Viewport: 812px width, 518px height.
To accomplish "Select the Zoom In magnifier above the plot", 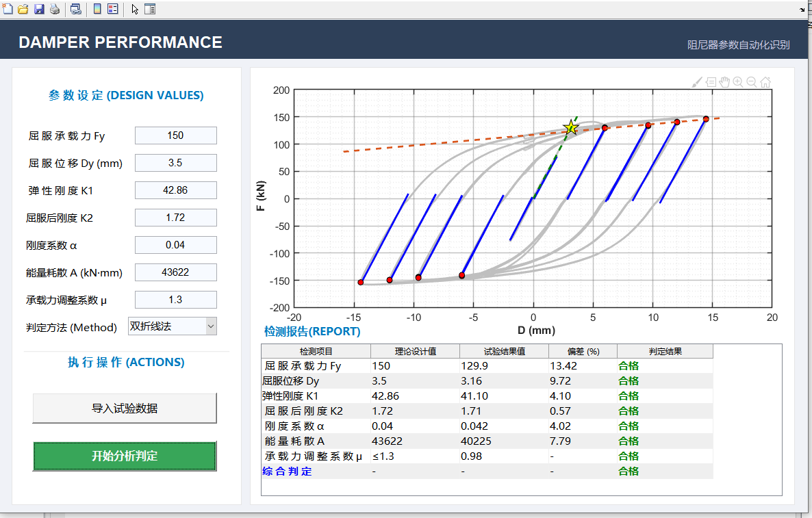I will (738, 82).
